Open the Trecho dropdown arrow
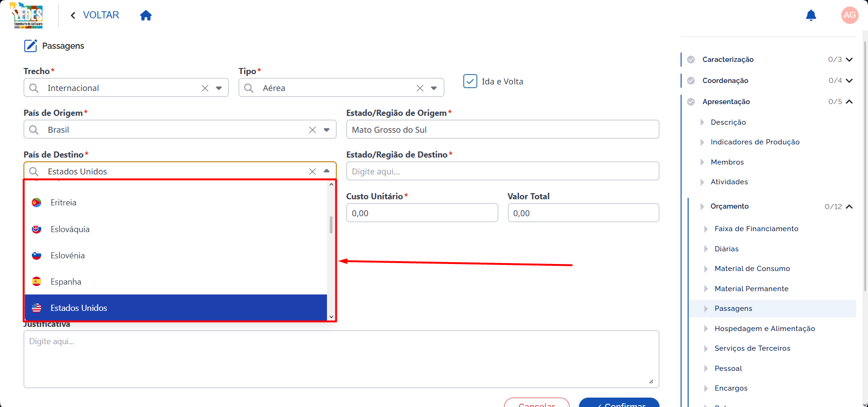This screenshot has width=868, height=407. (x=219, y=88)
